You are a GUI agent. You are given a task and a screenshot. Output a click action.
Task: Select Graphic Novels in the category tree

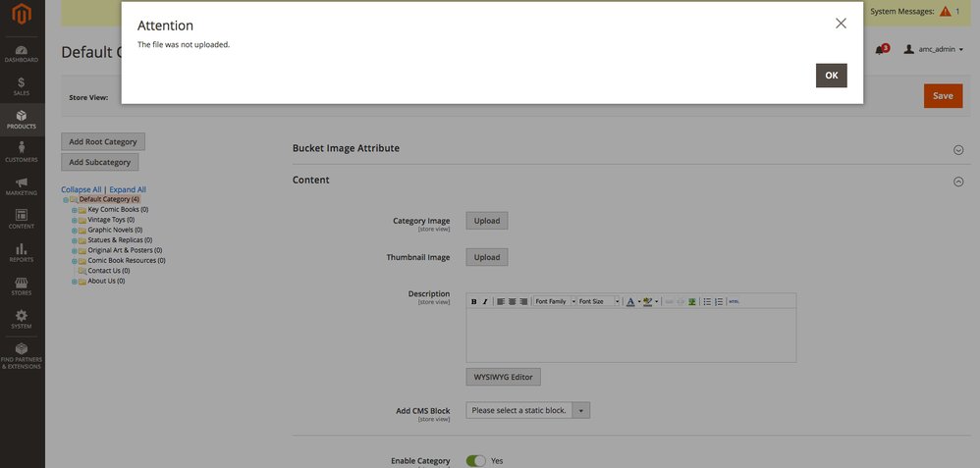tap(114, 230)
